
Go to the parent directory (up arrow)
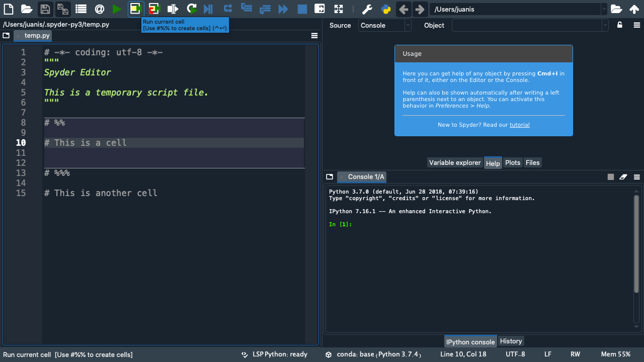634,9
